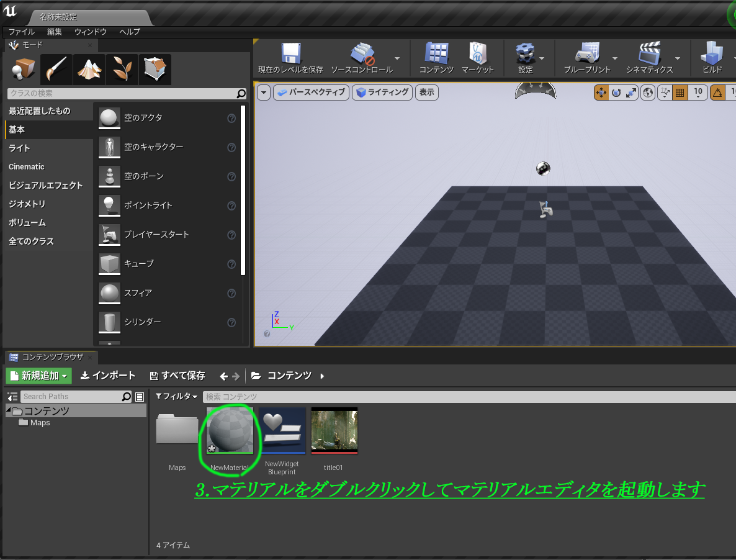This screenshot has width=736, height=560.
Task: Toggle rotation snapping triangle icon
Action: tap(718, 93)
